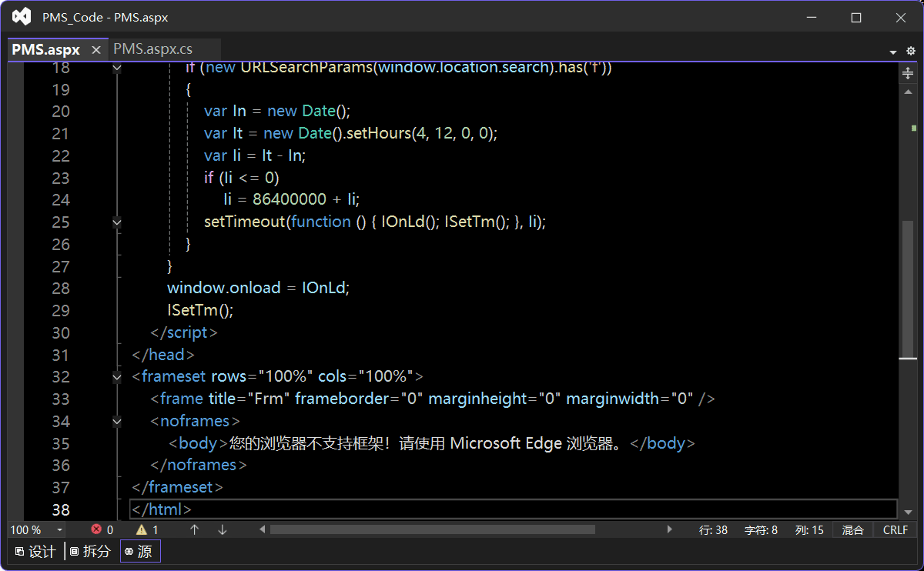The width and height of the screenshot is (924, 571).
Task: Click the yellow warning indicator icon
Action: tap(142, 529)
